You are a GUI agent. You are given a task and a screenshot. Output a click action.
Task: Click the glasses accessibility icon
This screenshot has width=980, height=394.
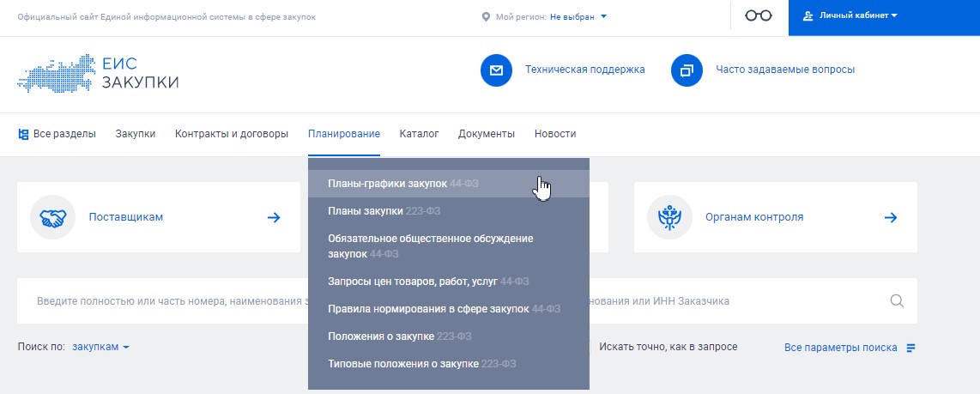(x=758, y=16)
